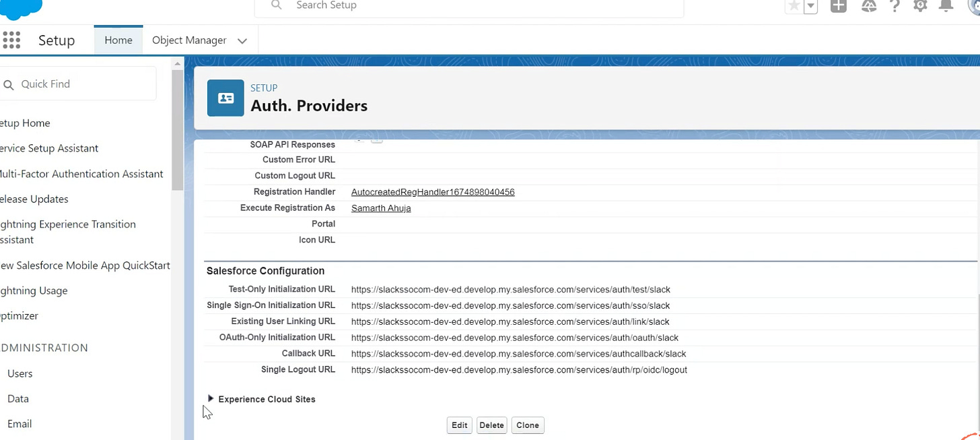Switch to the Home tab
This screenshot has height=440, width=980.
(x=118, y=40)
